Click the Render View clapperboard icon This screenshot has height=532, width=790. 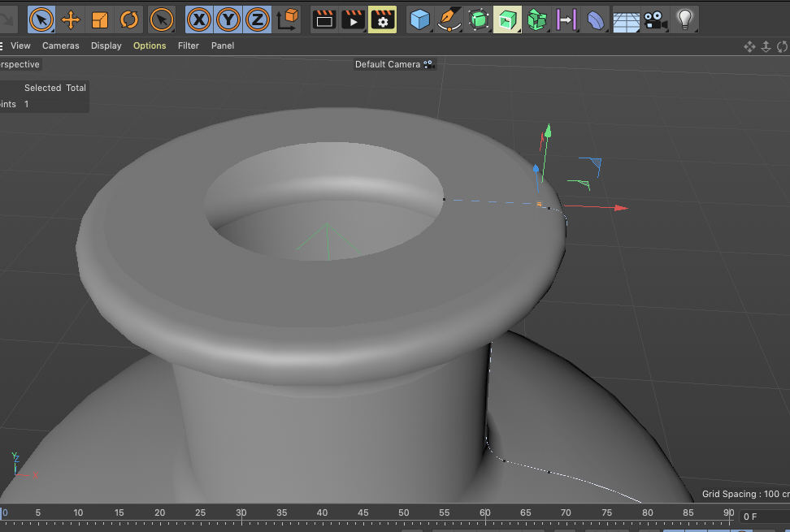pyautogui.click(x=324, y=19)
